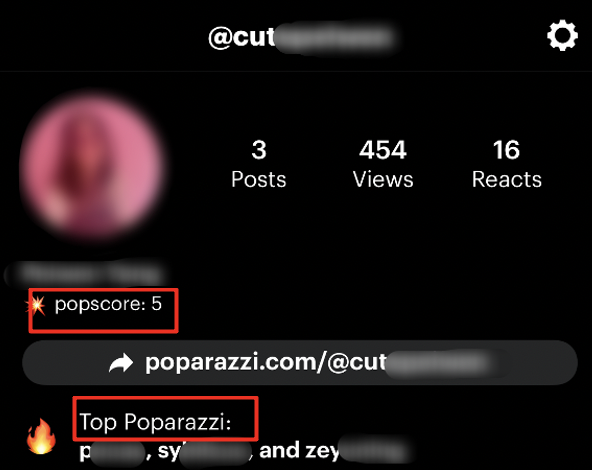The height and width of the screenshot is (470, 592).
Task: Tap the @cut username header
Action: click(301, 37)
